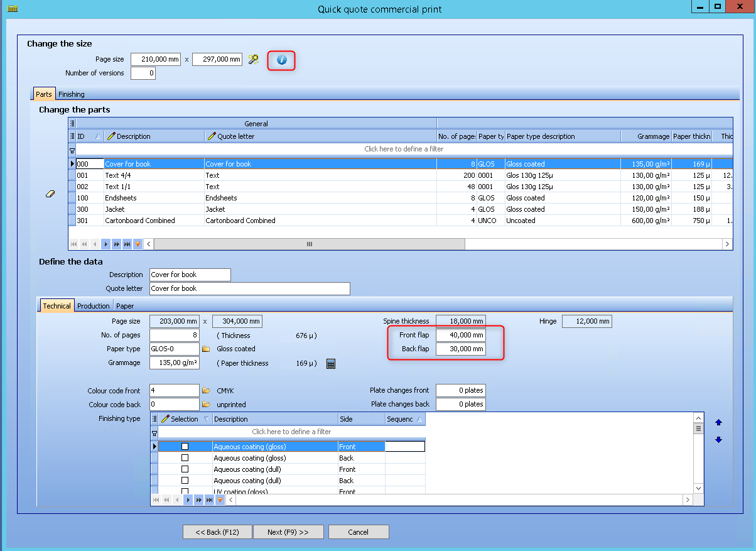Click the Grammage input field
This screenshot has height=551, width=756.
click(x=174, y=363)
